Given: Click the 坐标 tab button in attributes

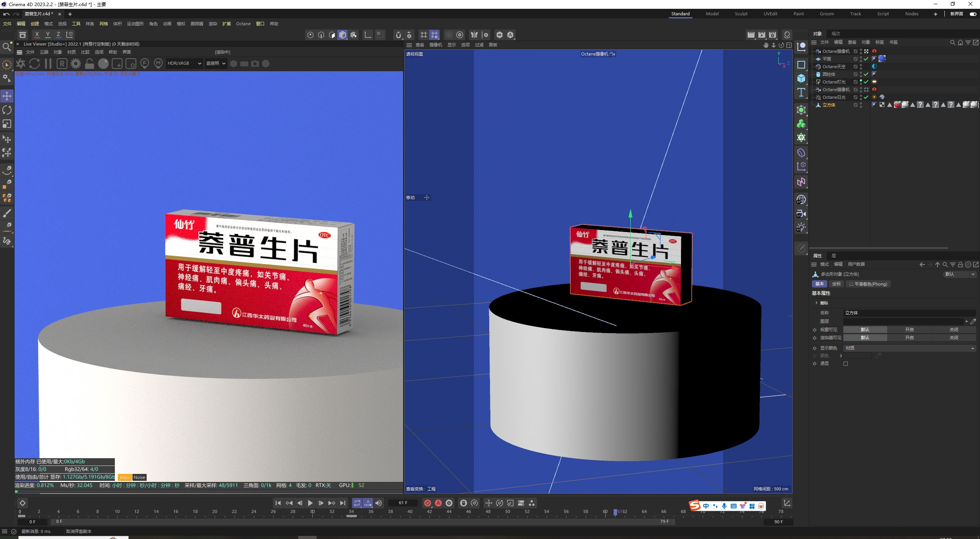Looking at the screenshot, I should pos(836,284).
